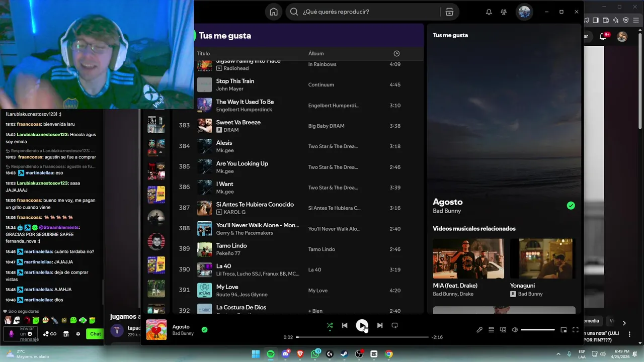Viewport: 644px width, 362px height.
Task: Select the song Alesis by Mk.gee
Action: pyautogui.click(x=224, y=143)
